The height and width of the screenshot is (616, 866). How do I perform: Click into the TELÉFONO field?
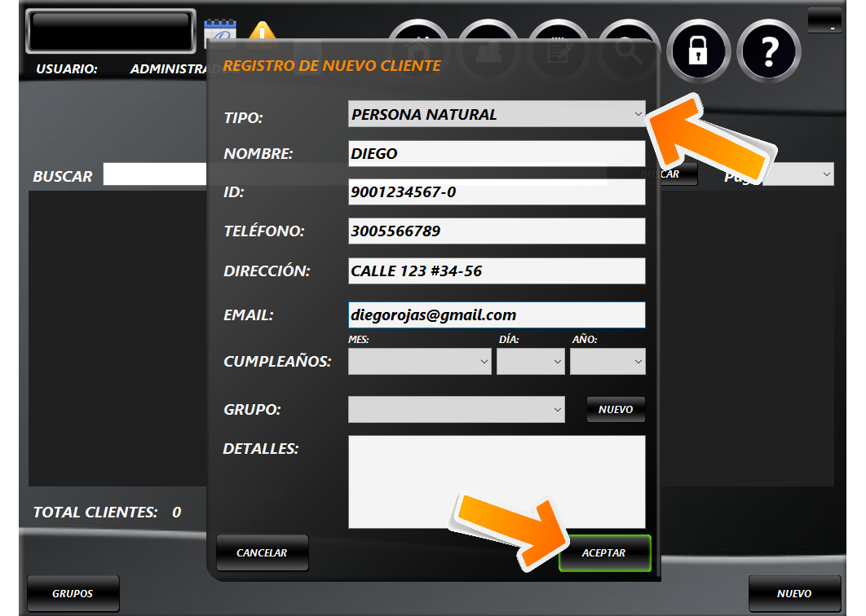tap(496, 231)
